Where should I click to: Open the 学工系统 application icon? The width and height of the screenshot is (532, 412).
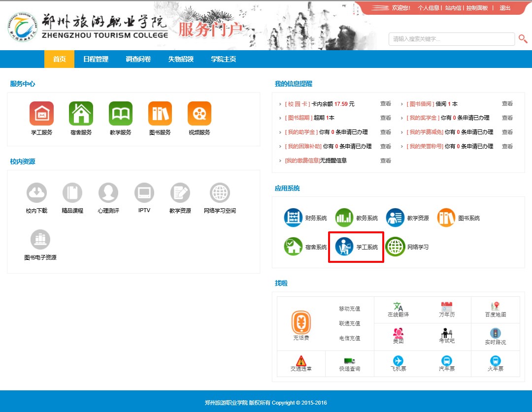(344, 247)
